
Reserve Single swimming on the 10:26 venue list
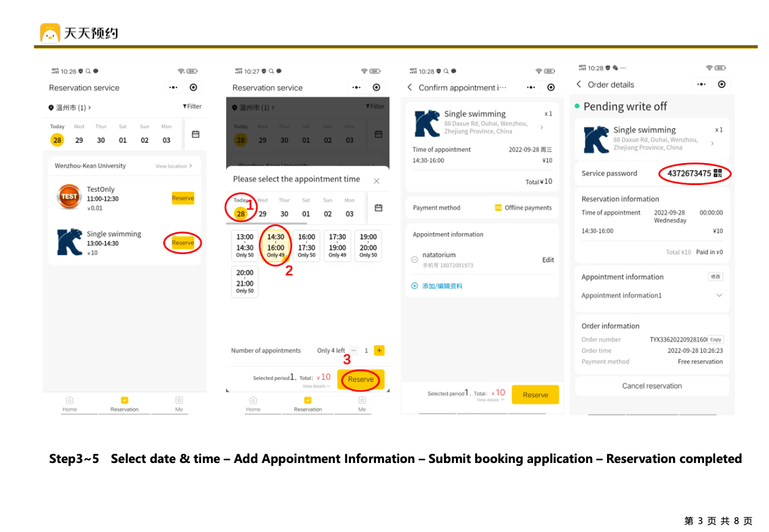click(x=183, y=242)
